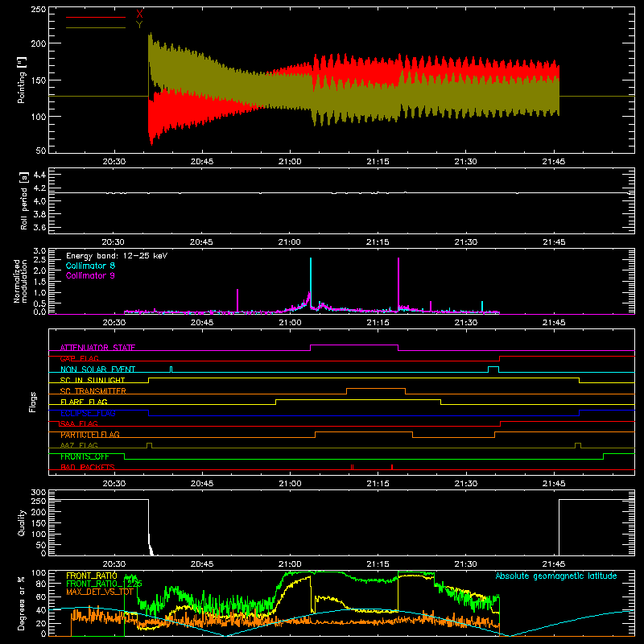Image resolution: width=644 pixels, height=644 pixels.
Task: Click the 250 tick on the Pointing axis
Action: (39, 10)
